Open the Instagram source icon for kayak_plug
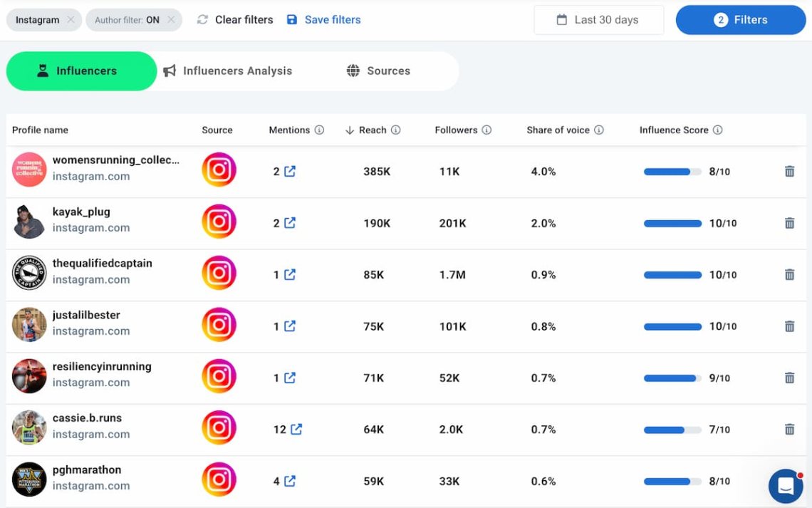 pos(219,222)
